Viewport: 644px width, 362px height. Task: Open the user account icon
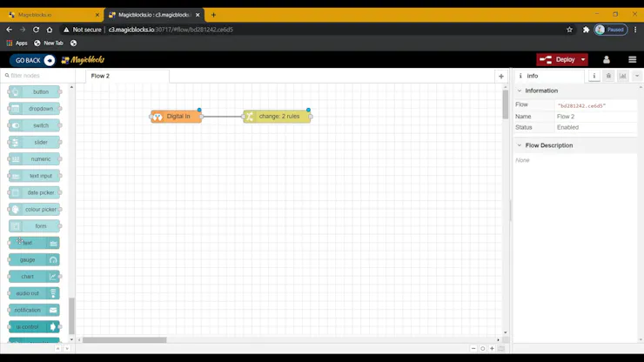[607, 59]
